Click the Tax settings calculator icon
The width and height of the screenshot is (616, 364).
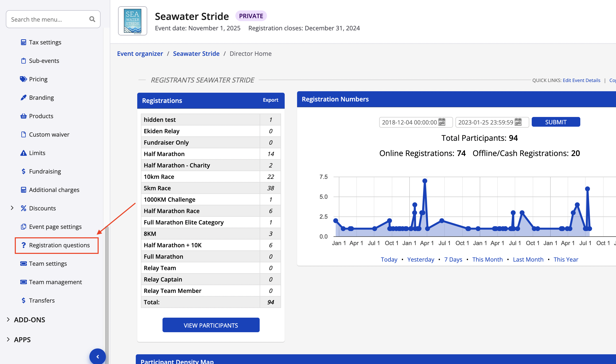point(23,42)
